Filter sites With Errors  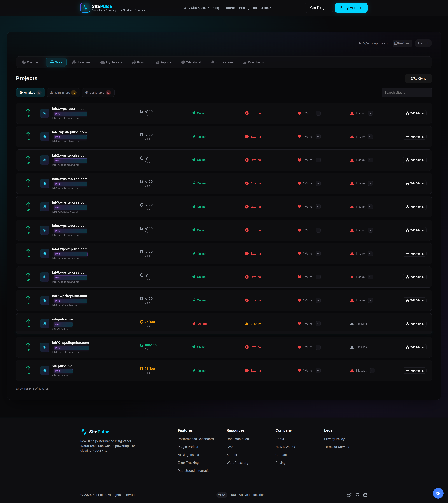[63, 92]
